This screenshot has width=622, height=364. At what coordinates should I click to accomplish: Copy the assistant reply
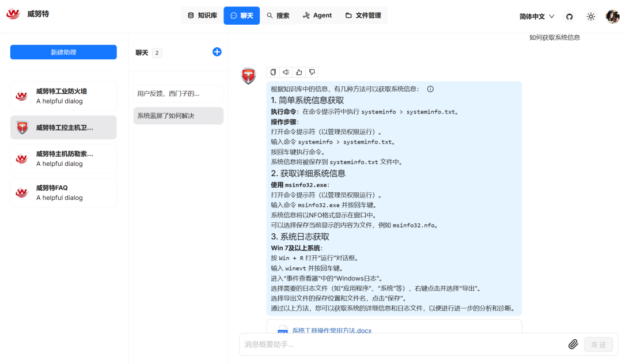(x=273, y=72)
